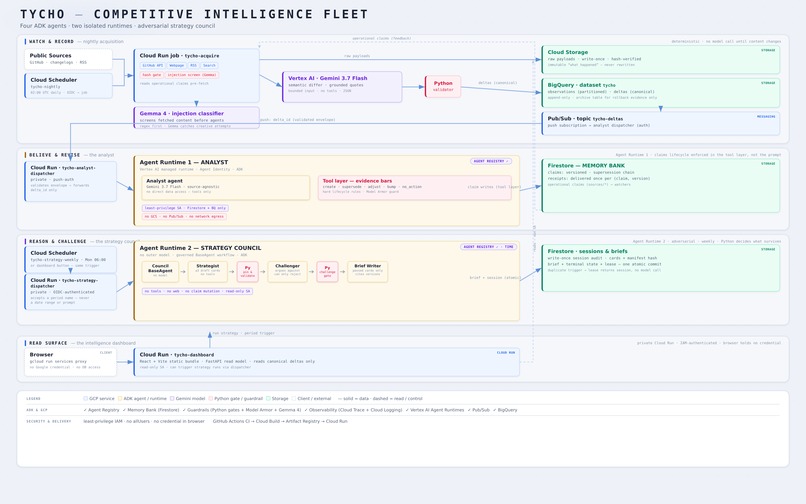Click the Py challenge gate node
The height and width of the screenshot is (504, 806).
tap(327, 272)
